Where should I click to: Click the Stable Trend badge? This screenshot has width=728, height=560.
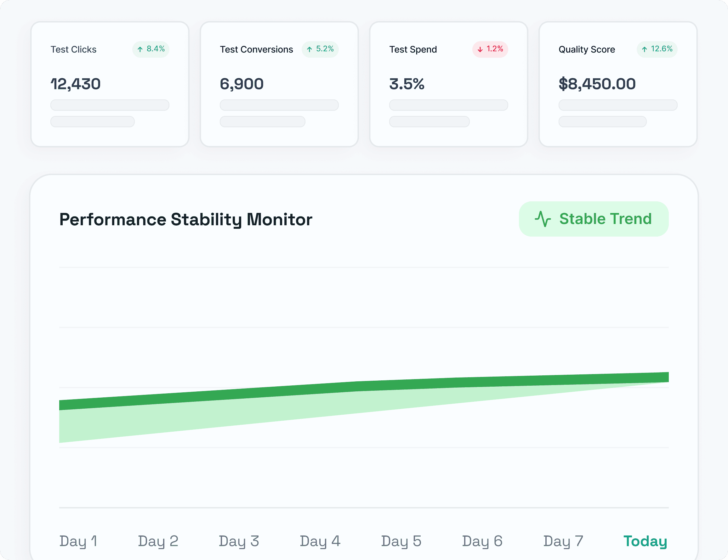click(x=593, y=219)
